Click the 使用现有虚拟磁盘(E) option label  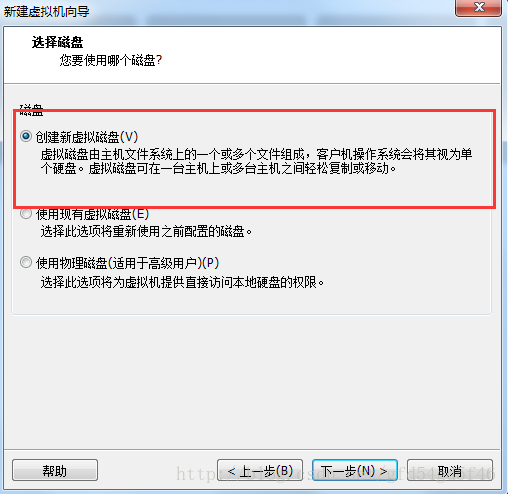pyautogui.click(x=92, y=214)
